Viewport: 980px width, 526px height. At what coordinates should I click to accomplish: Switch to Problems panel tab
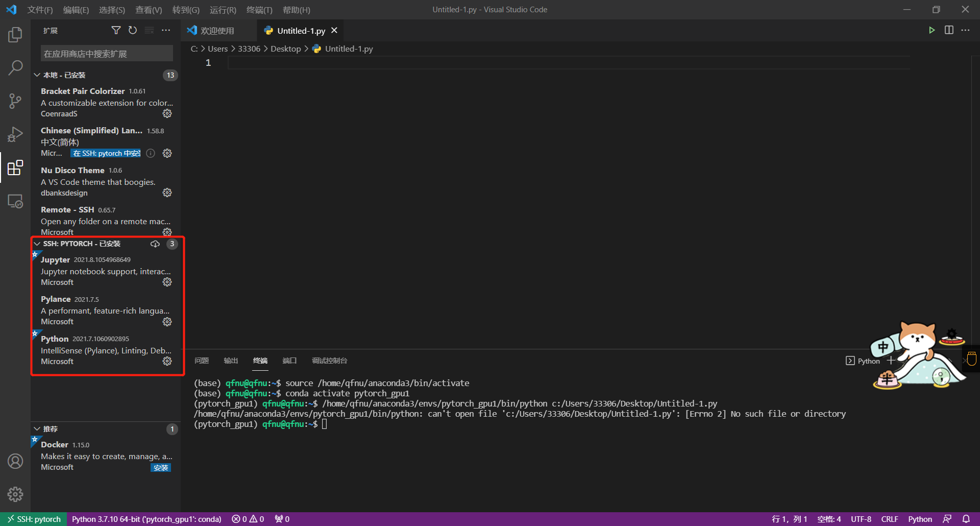click(202, 361)
